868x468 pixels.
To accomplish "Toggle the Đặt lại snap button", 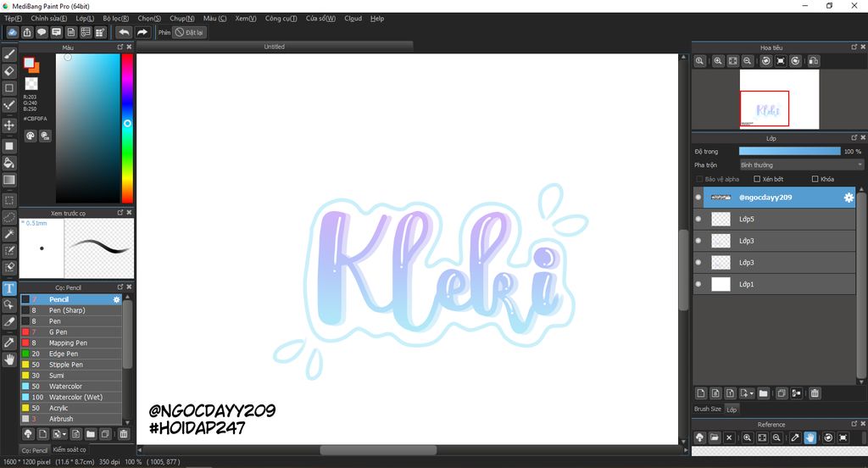I will 189,32.
